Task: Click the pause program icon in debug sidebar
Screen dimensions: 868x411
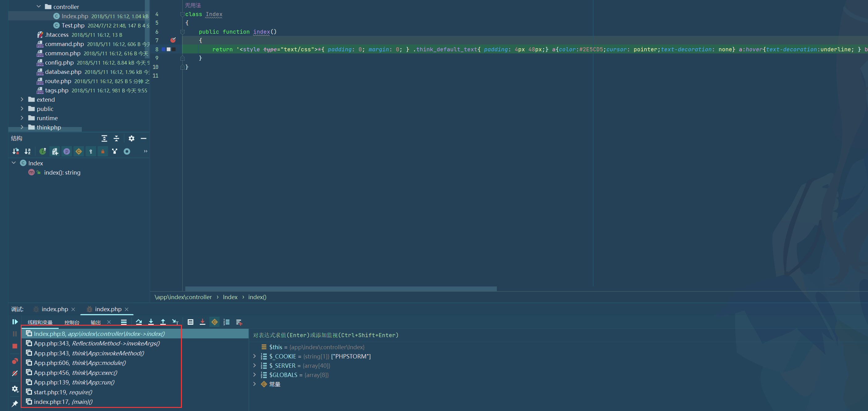Action: 15,334
